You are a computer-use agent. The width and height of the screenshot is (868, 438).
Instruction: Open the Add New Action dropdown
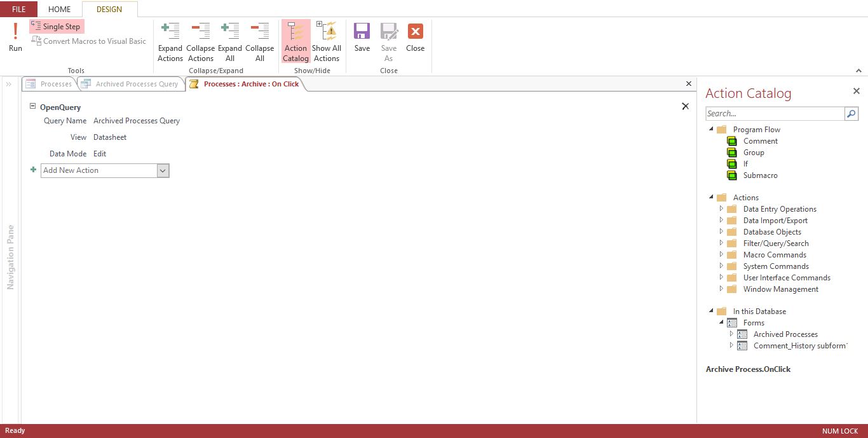tap(163, 170)
